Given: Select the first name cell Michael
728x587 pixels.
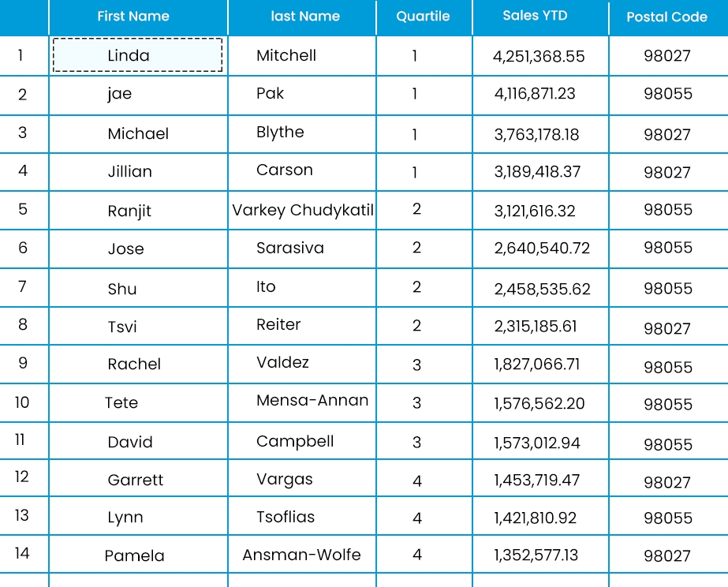Looking at the screenshot, I should point(138,134).
